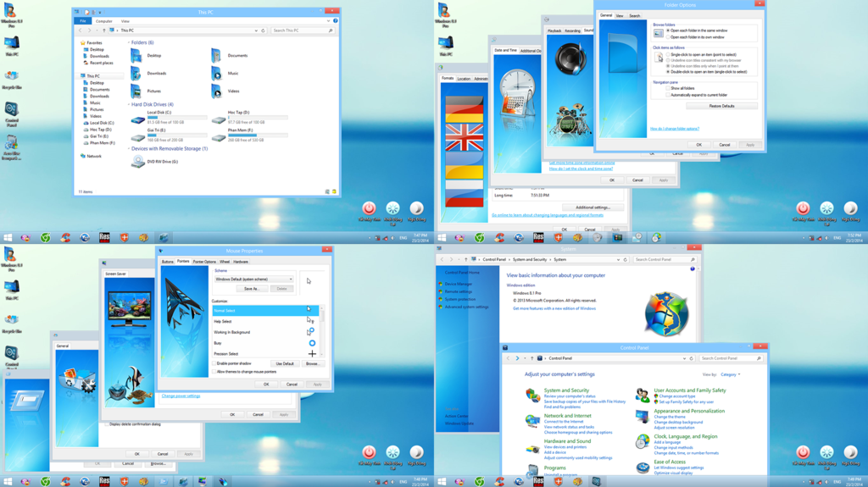
Task: Open the File menu in This PC
Action: (83, 21)
